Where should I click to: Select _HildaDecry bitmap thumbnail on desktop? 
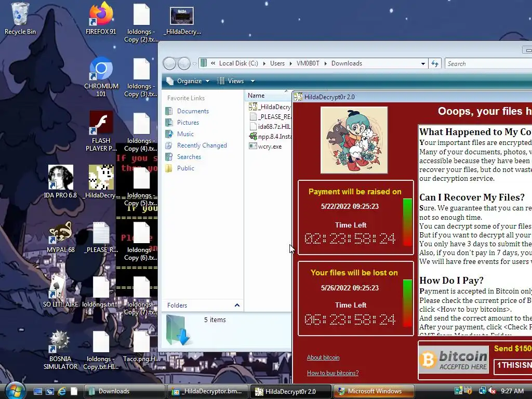pyautogui.click(x=182, y=21)
